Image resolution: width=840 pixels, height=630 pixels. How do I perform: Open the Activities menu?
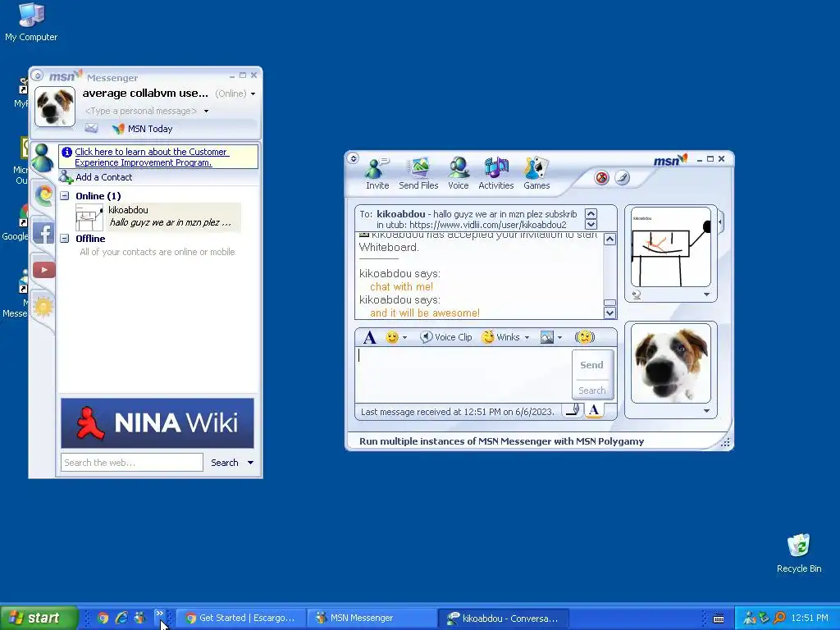pos(496,174)
